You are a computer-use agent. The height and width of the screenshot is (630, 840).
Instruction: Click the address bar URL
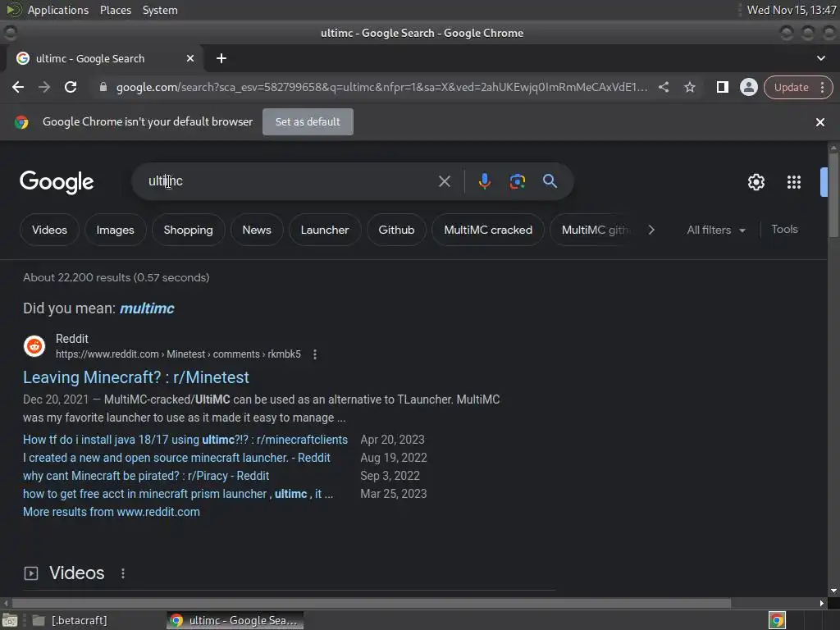pos(382,87)
